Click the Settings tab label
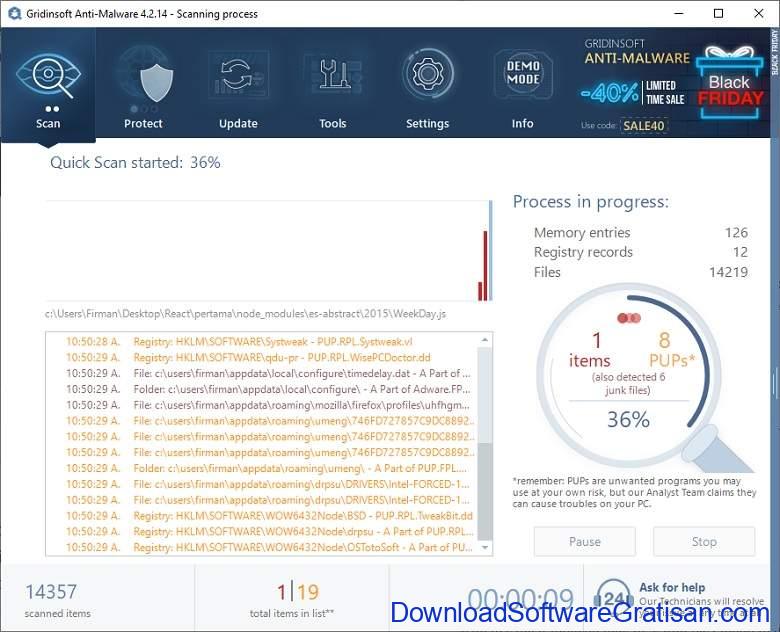 428,123
